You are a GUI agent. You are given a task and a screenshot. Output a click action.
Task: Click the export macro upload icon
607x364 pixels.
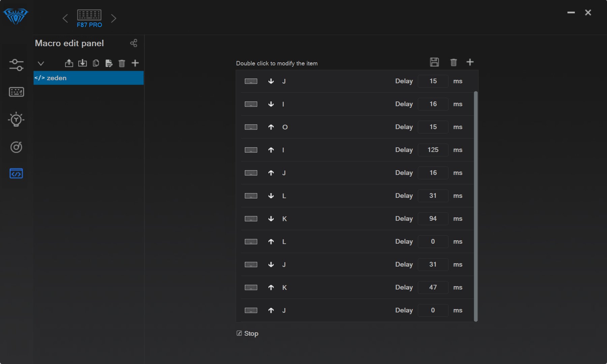click(69, 63)
